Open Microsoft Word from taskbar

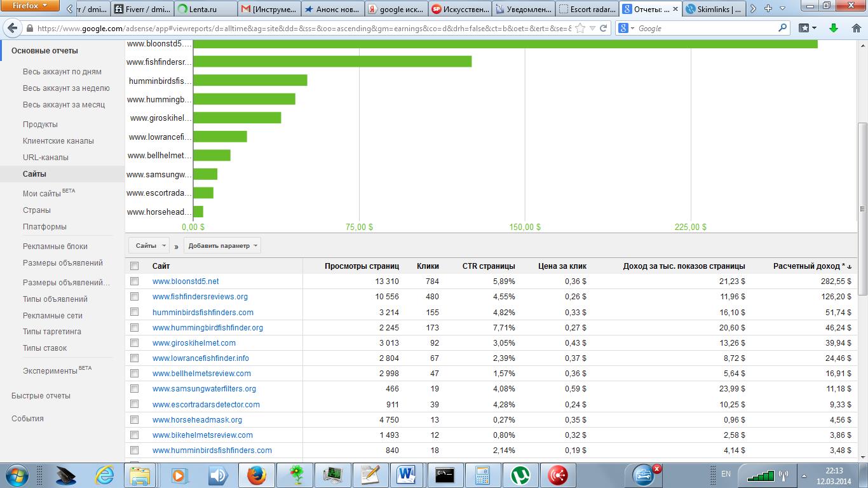click(x=405, y=475)
